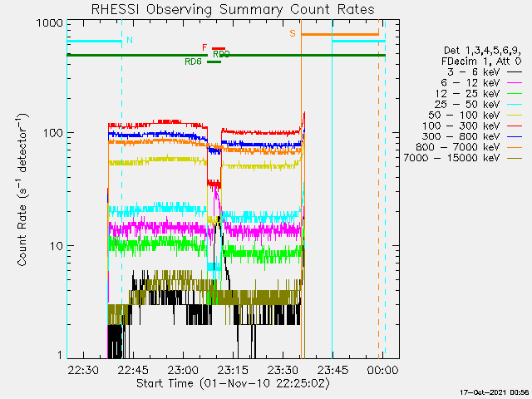Click the cyan legend line for 25-50 keV
532x399 pixels.
coord(515,105)
